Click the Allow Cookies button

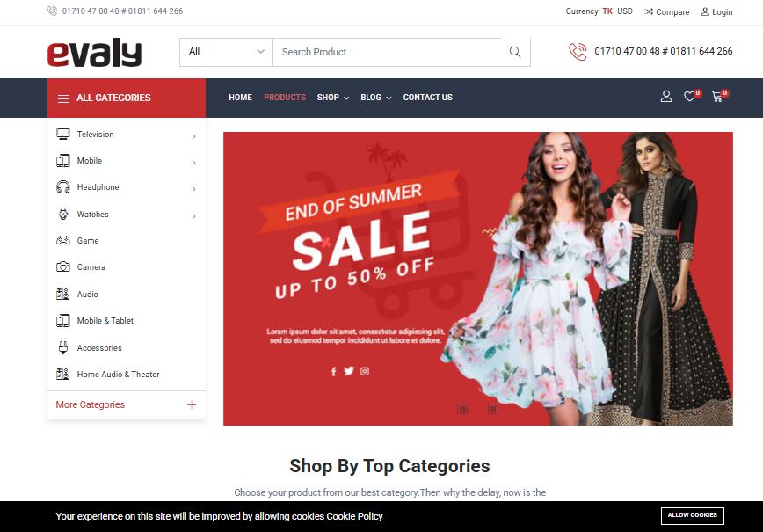coord(693,515)
